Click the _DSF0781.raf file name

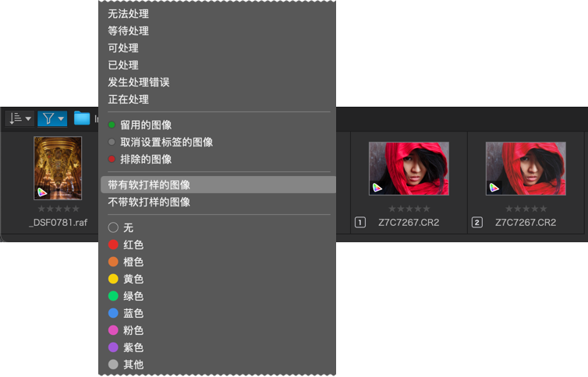click(x=58, y=223)
